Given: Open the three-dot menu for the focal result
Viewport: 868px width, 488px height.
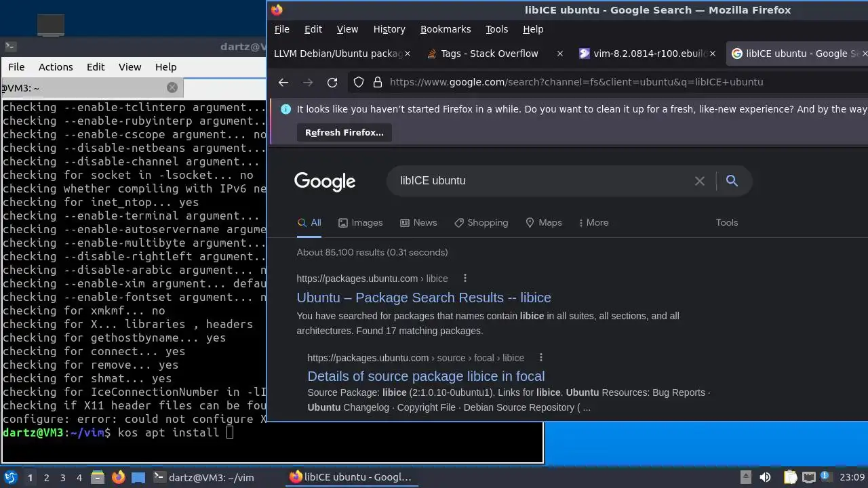Looking at the screenshot, I should [x=540, y=357].
